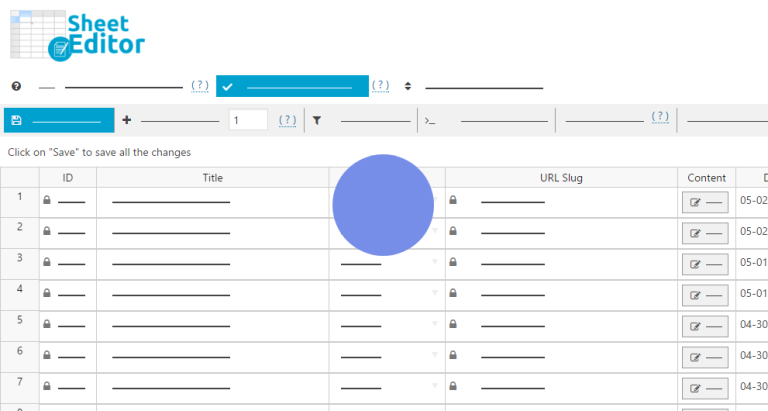Image resolution: width=768 pixels, height=411 pixels.
Task: Select row header 3
Action: click(20, 264)
